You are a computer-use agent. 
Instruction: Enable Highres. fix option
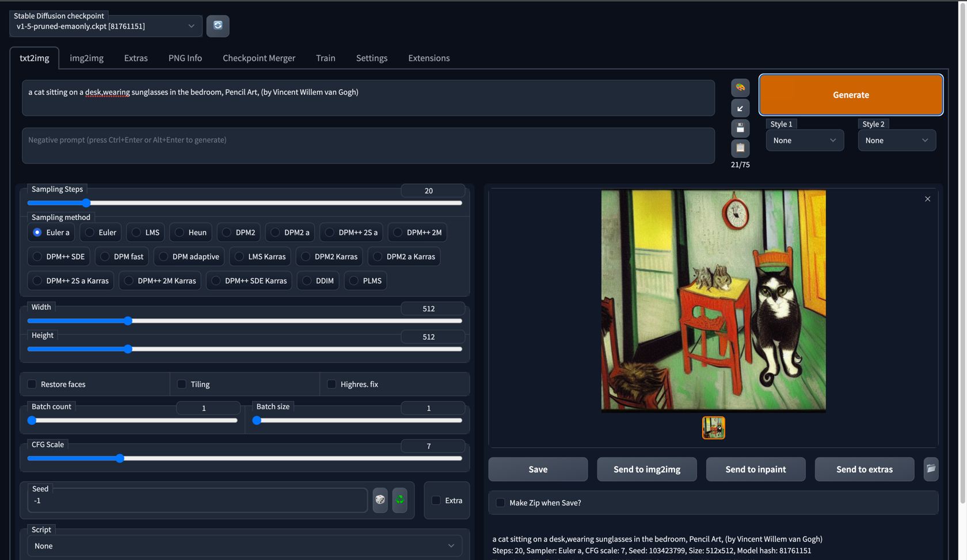coord(332,384)
